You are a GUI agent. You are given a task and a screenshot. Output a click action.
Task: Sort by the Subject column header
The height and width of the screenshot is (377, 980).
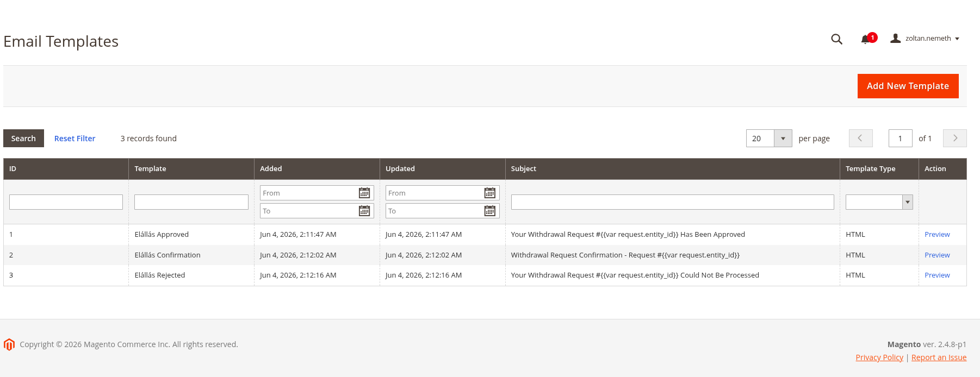(673, 169)
